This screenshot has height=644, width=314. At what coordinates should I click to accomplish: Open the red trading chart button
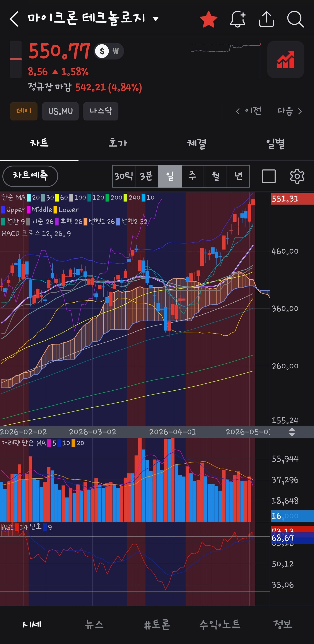pos(285,59)
